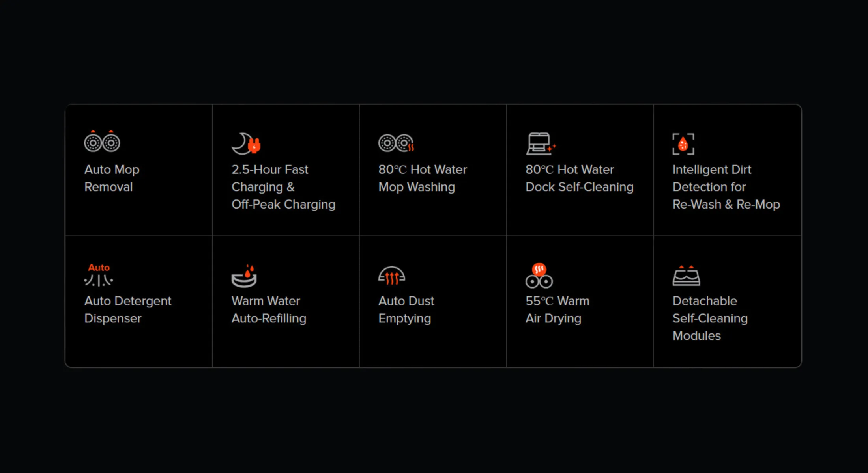
Task: Select the warm water refilling bowl icon
Action: [x=244, y=276]
